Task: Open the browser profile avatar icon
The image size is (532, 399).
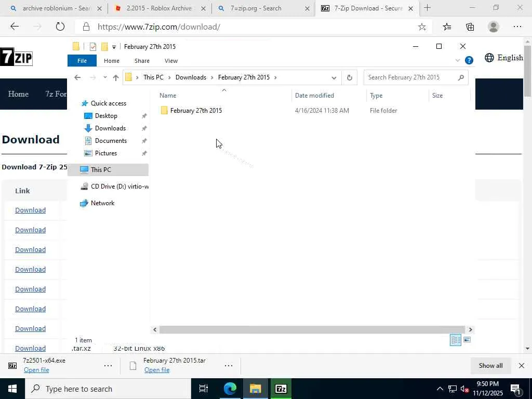Action: [x=494, y=27]
